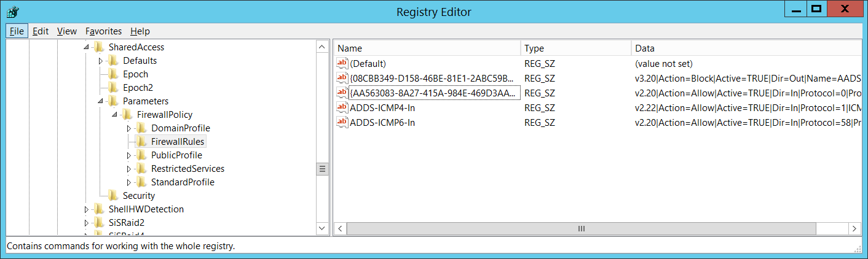The height and width of the screenshot is (259, 868).
Task: Click the horizontal scrollbar right arrow in values pane
Action: [854, 228]
